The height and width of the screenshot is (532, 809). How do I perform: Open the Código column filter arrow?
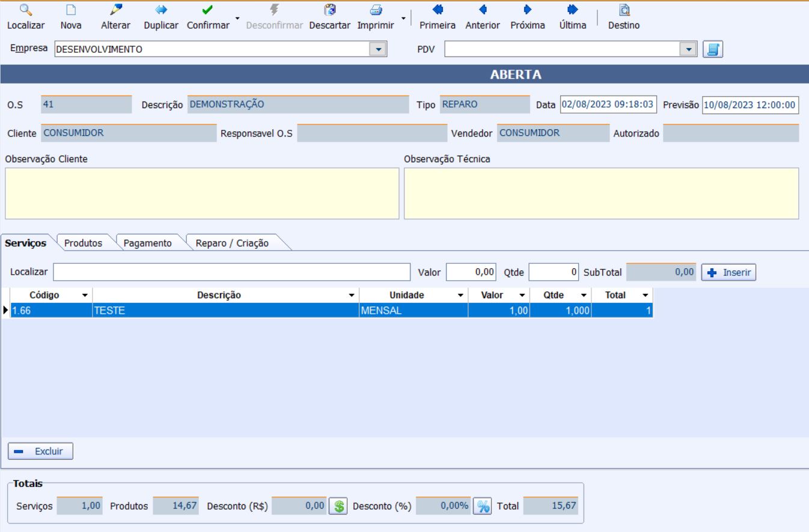coord(84,296)
